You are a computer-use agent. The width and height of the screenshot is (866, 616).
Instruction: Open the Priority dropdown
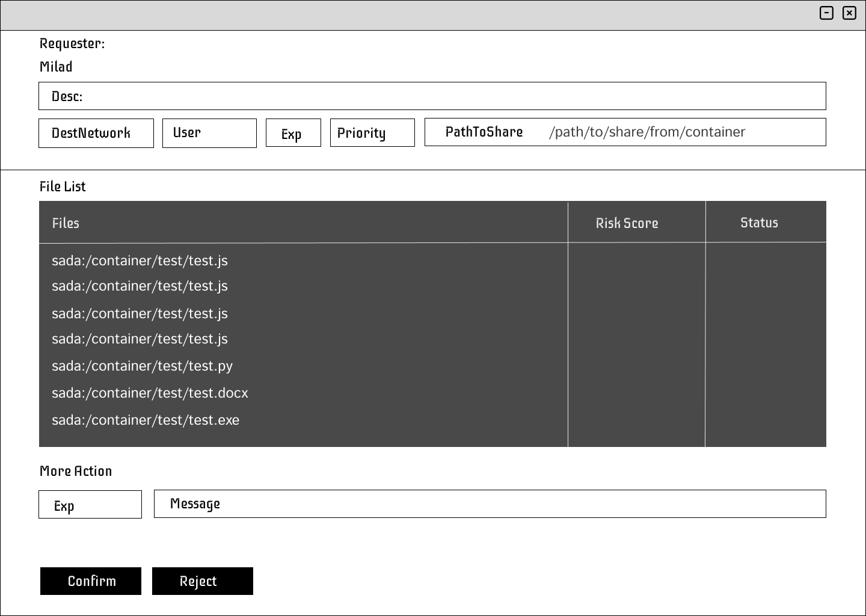coord(372,133)
